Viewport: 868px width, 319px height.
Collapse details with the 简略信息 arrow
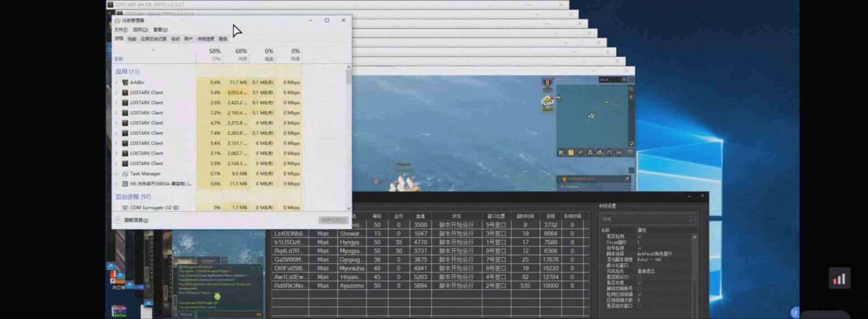[118, 220]
